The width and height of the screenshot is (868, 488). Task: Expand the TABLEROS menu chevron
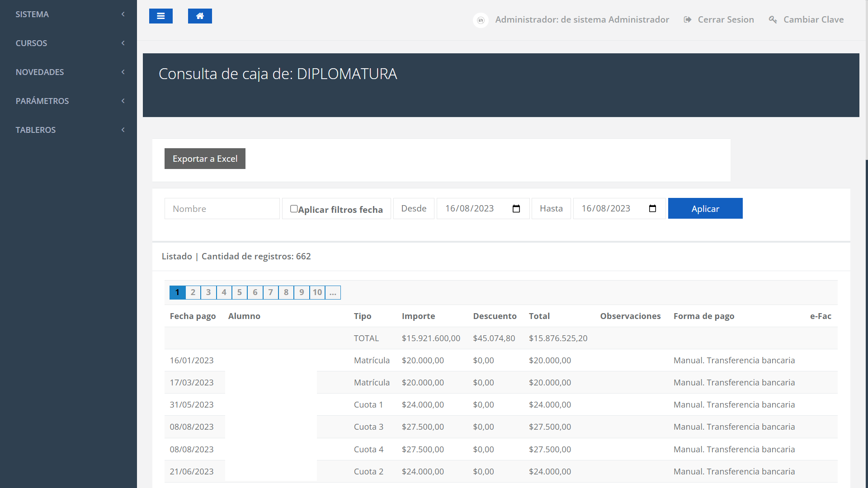click(x=123, y=130)
